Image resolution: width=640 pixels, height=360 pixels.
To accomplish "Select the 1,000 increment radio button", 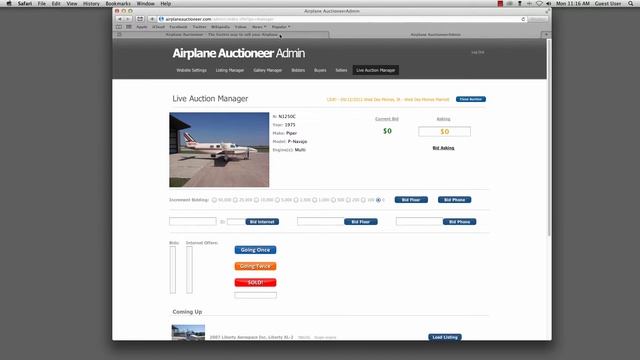I will coord(315,200).
